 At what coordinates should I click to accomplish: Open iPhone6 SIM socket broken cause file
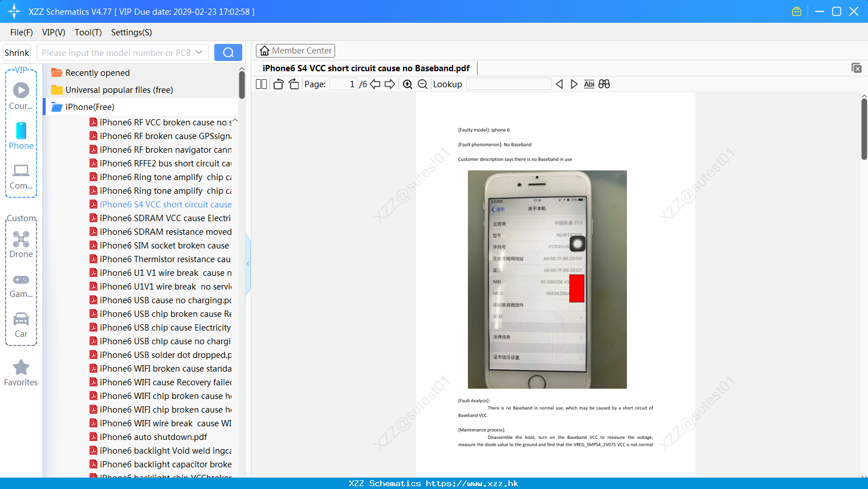[x=160, y=245]
